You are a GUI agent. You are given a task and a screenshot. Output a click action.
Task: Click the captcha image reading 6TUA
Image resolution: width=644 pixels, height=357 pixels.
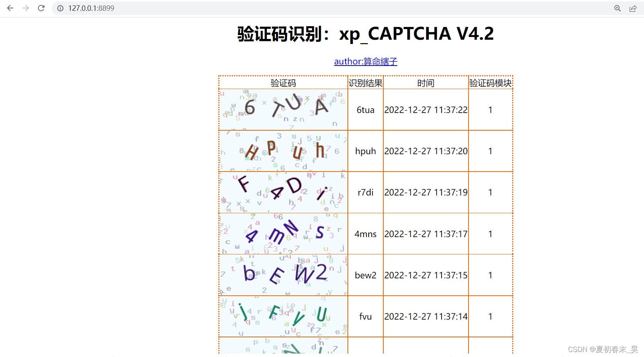283,109
